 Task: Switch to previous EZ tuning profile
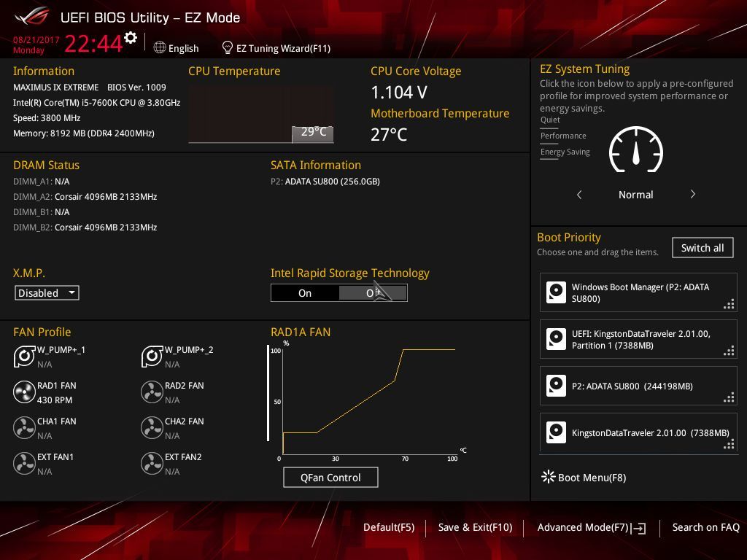tap(579, 194)
